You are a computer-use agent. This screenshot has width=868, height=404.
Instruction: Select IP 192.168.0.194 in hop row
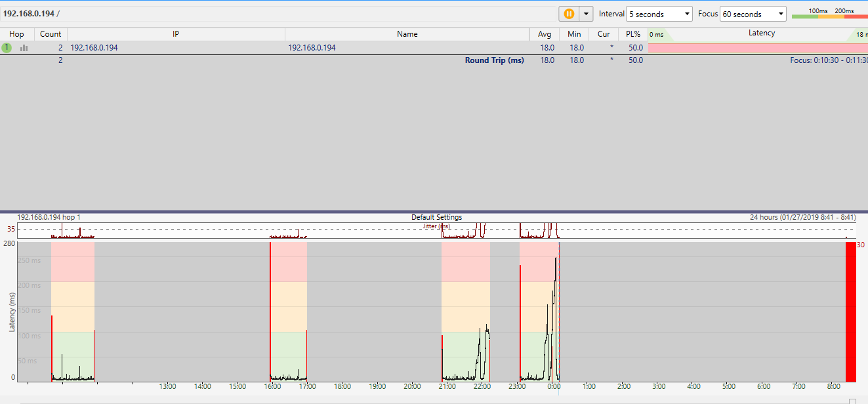94,47
